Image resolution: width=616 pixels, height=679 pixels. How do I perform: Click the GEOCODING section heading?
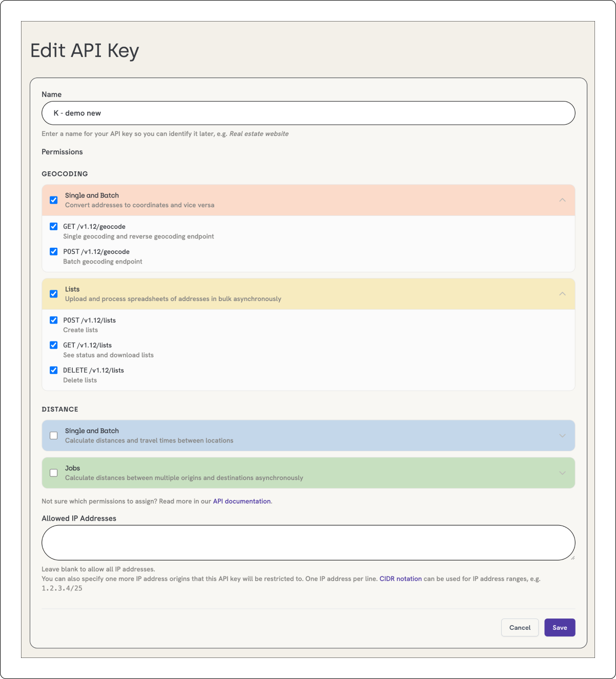[65, 174]
